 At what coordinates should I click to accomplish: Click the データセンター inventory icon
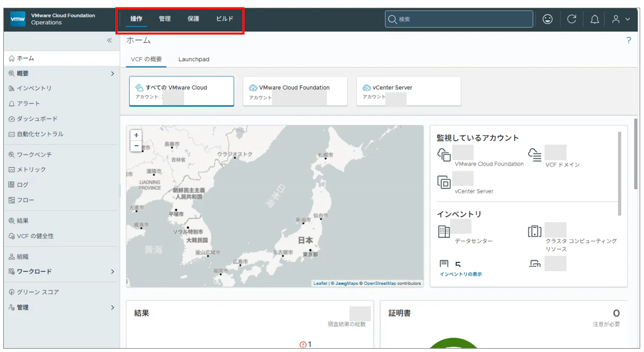[x=444, y=232]
